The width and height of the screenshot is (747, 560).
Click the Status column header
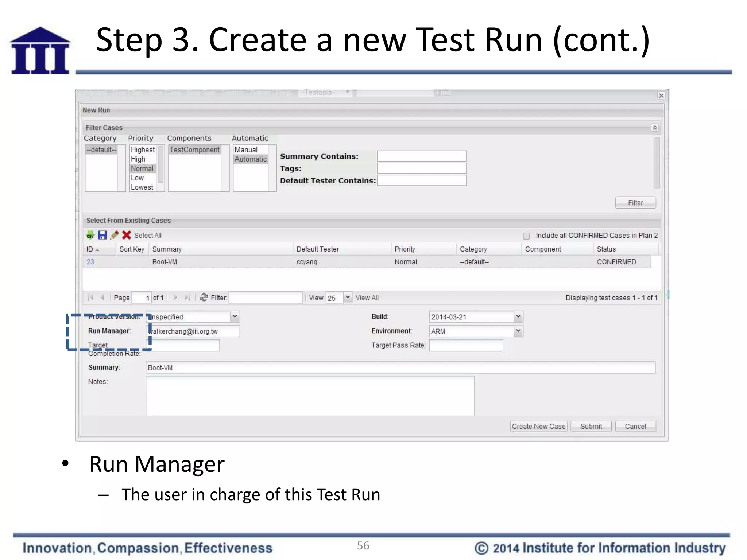626,249
